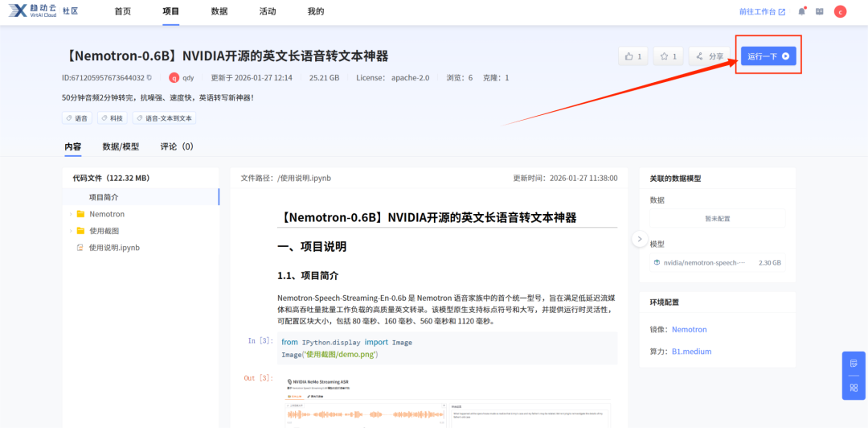
Task: Click the In [3] code cell
Action: pyautogui.click(x=448, y=348)
